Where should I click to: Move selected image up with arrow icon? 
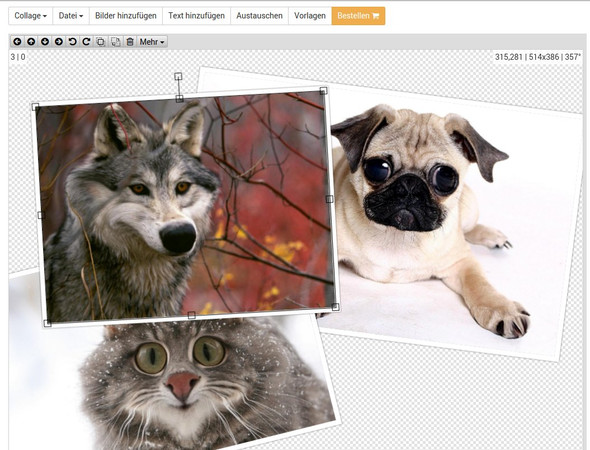[x=31, y=42]
